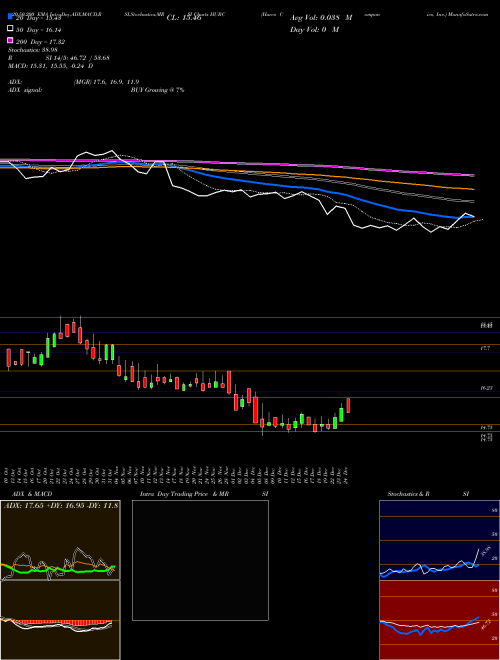This screenshot has width=500, height=660.
Task: Select the '50 Day = 16.14' label
Action: [39, 30]
